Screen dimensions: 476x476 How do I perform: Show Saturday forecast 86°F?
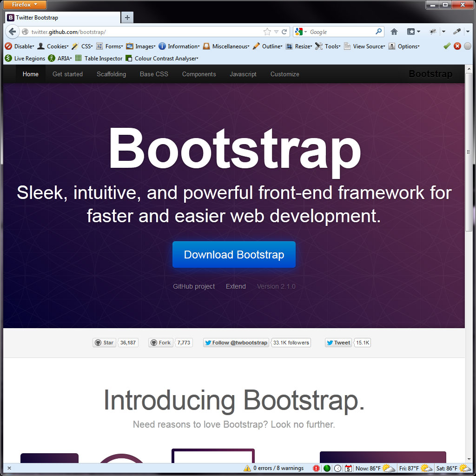[x=453, y=468]
